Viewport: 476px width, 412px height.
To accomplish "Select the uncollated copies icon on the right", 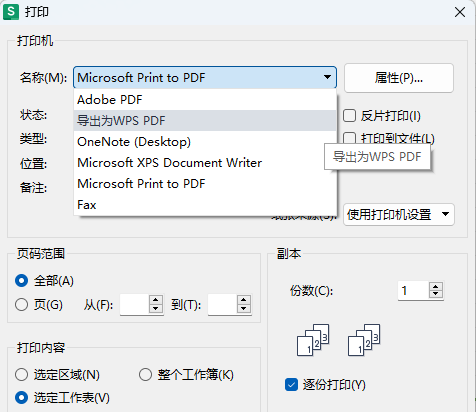I will coord(364,340).
